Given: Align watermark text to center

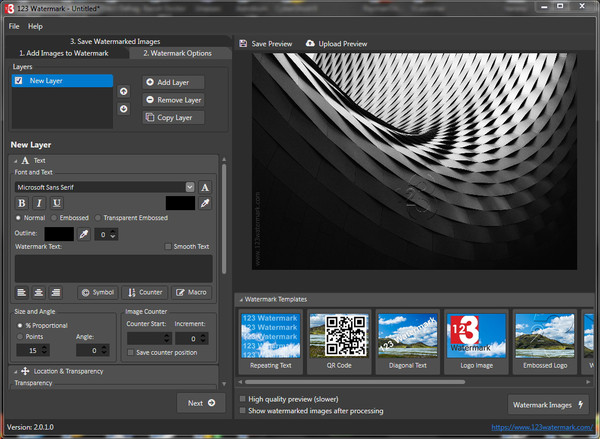Looking at the screenshot, I should click(x=38, y=292).
